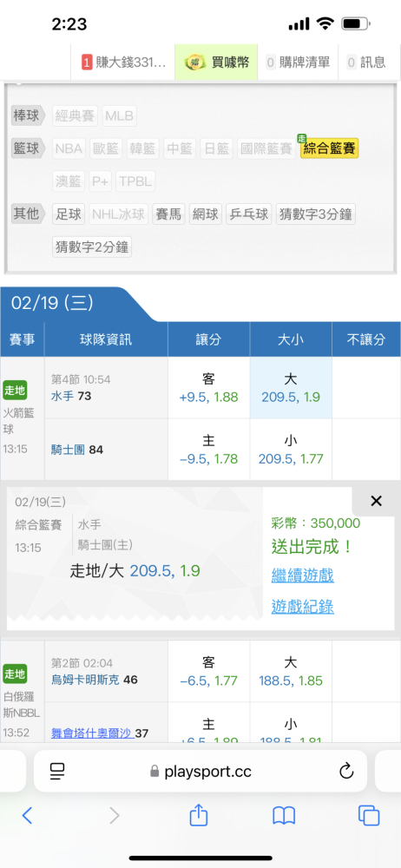Reload page with refresh icon
The height and width of the screenshot is (868, 401).
tap(346, 771)
